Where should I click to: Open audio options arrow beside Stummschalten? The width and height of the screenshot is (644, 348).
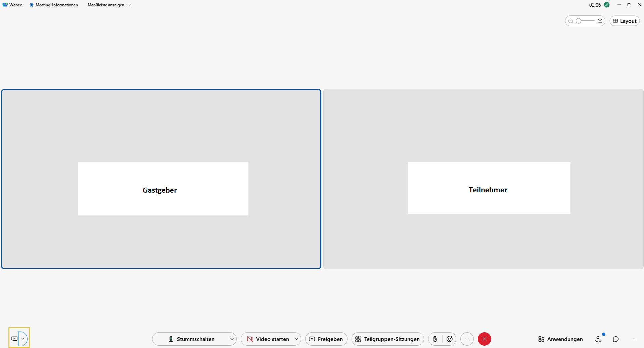tap(232, 339)
